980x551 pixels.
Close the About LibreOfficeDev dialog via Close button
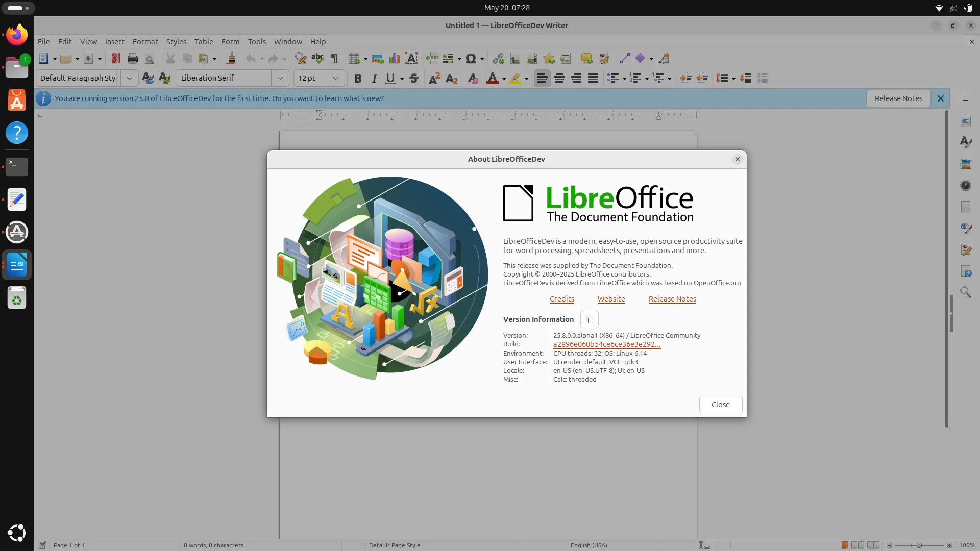[720, 405]
